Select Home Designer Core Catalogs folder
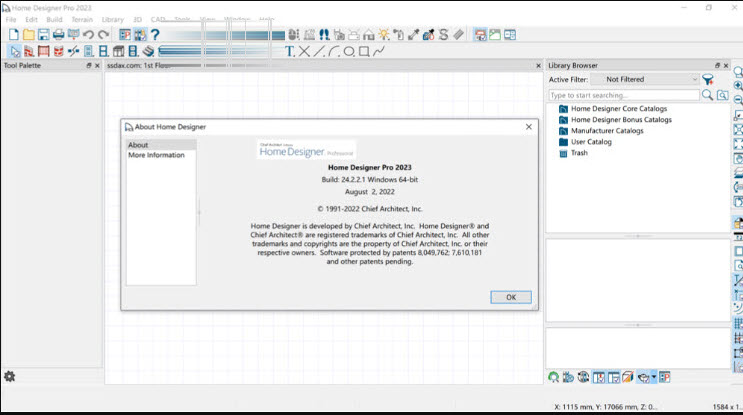743x415 pixels. (619, 108)
